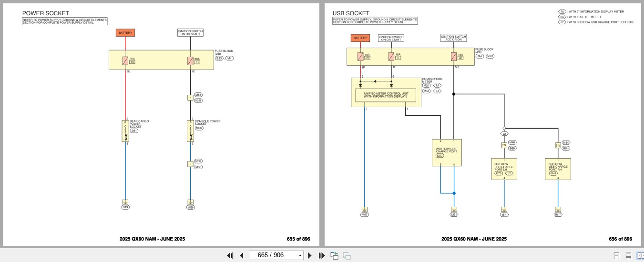Viewport: 644px width, 262px height.
Task: Enable continuous scrolling page view
Action: coord(628,255)
